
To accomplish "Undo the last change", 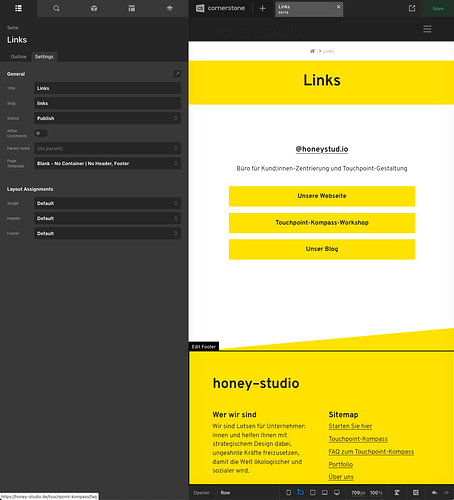I will click(434, 492).
